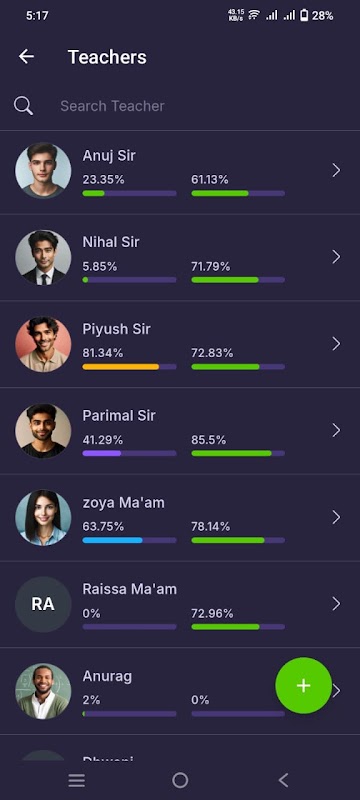Tap the battery icon in status bar
The image size is (360, 800).
pos(304,15)
